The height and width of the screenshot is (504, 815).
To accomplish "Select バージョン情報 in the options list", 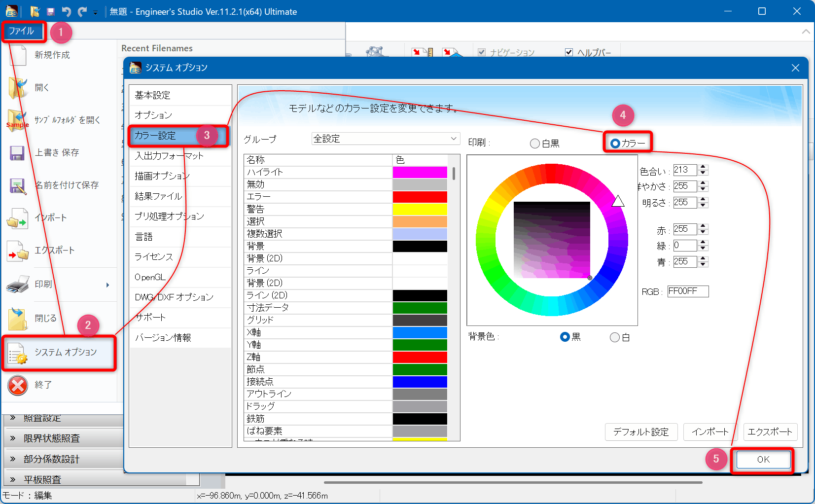I will point(180,338).
